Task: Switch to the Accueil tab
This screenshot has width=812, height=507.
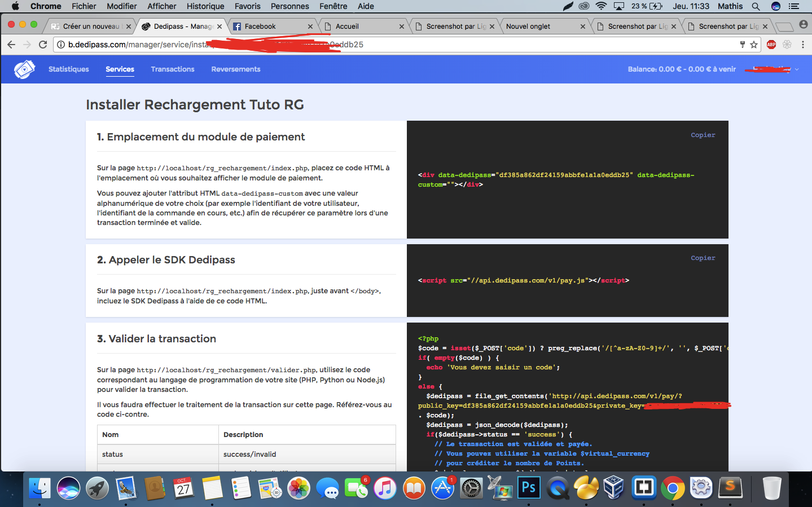Action: pyautogui.click(x=364, y=27)
